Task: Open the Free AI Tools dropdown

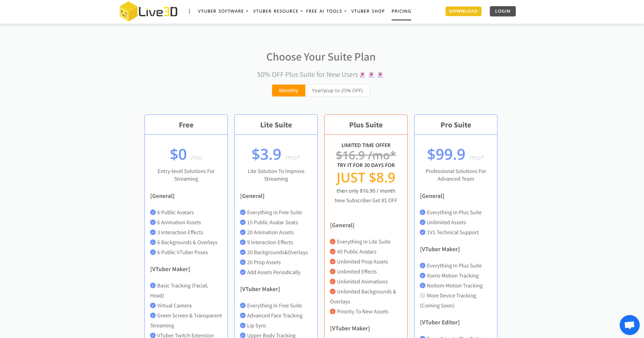Action: pyautogui.click(x=326, y=11)
